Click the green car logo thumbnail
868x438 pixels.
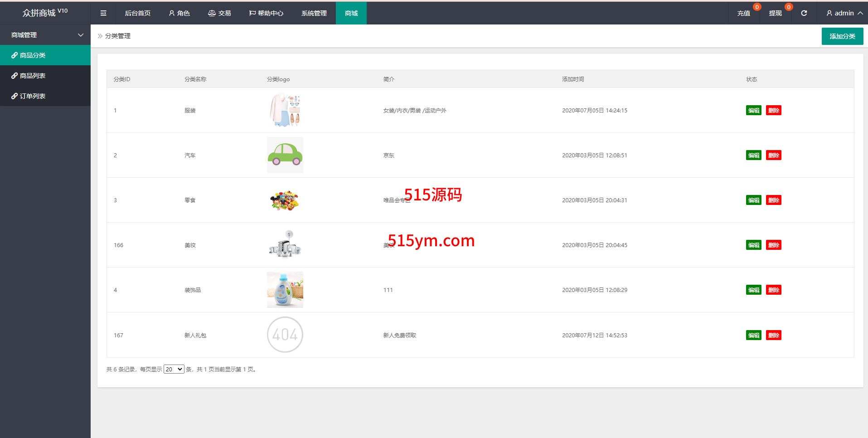(x=285, y=155)
